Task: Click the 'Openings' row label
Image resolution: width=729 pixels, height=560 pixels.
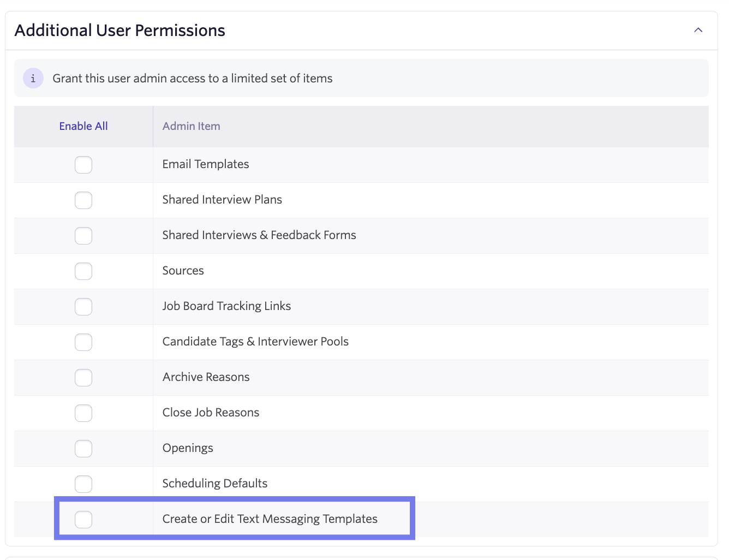Action: (x=188, y=448)
